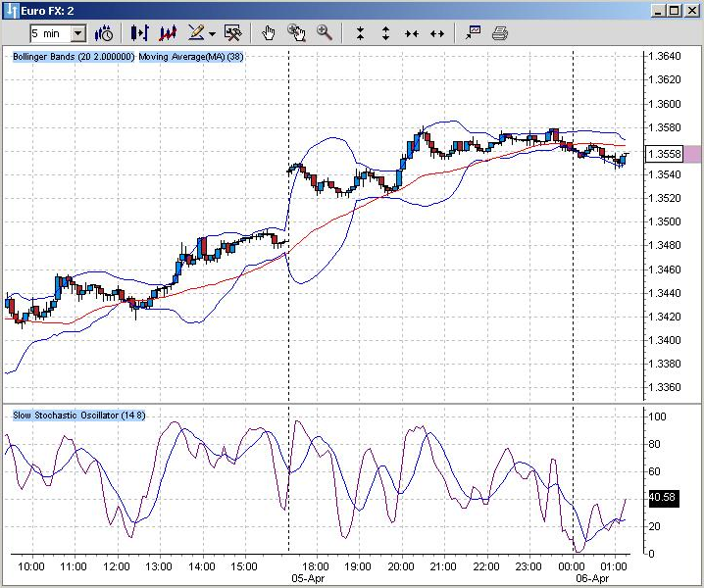704x588 pixels.
Task: Click the 1.3360 price axis label
Action: point(666,387)
